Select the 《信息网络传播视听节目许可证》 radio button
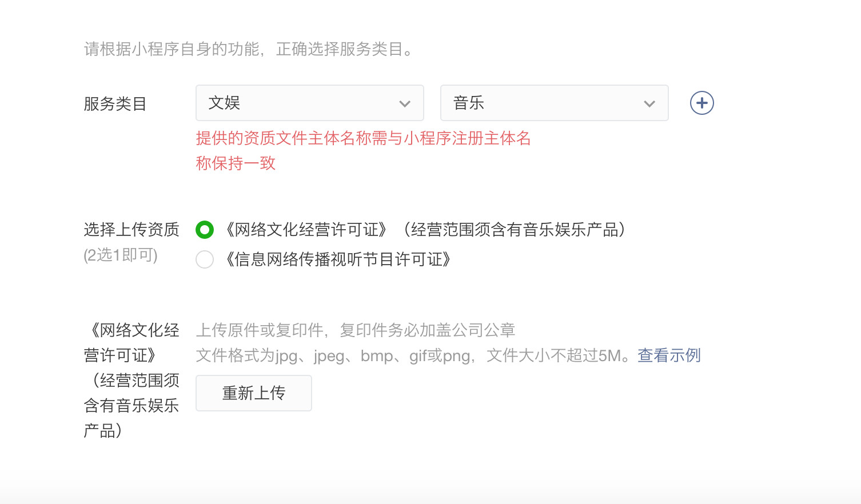Viewport: 861px width, 504px height. [x=205, y=259]
